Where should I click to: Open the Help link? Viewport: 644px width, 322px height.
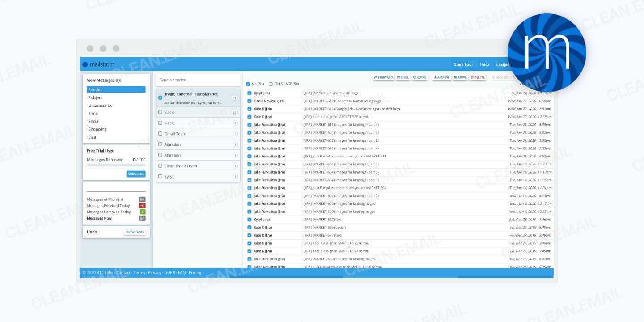(x=484, y=64)
